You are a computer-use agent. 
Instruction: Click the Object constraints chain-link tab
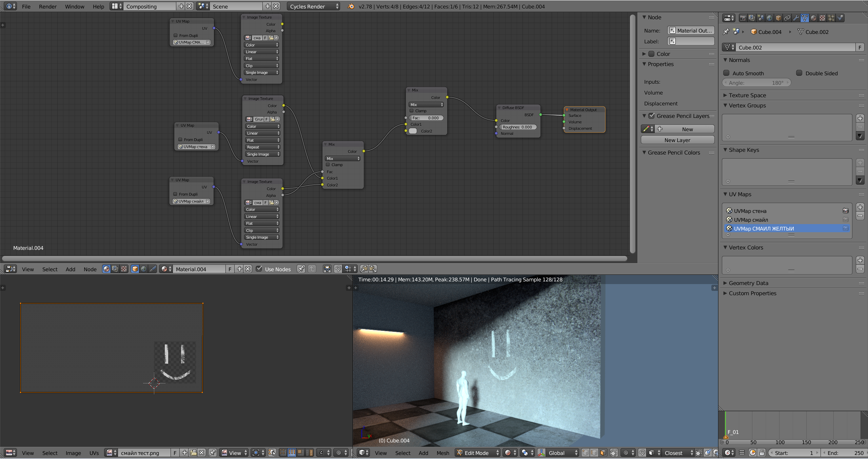[787, 18]
